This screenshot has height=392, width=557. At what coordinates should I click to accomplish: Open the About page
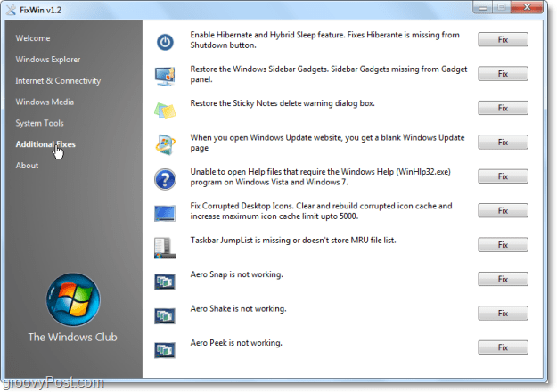27,166
